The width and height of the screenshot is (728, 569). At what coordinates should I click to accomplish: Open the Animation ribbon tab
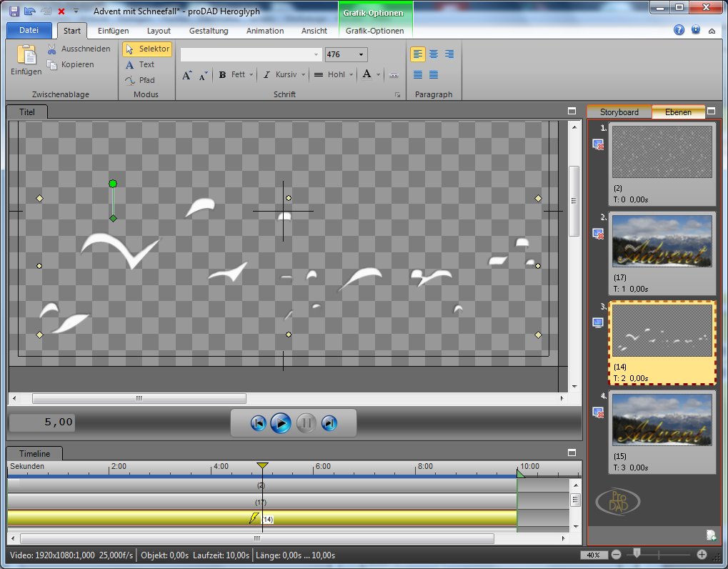(265, 31)
